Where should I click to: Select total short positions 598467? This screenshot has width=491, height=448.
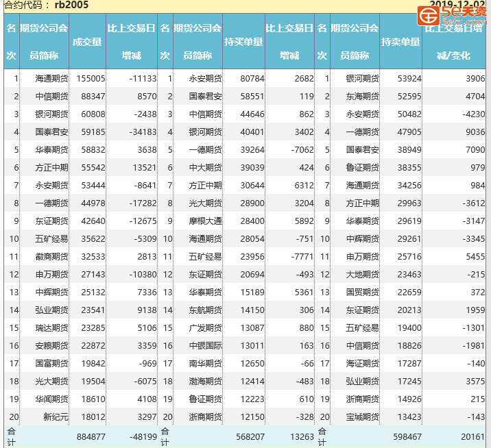coord(407,437)
